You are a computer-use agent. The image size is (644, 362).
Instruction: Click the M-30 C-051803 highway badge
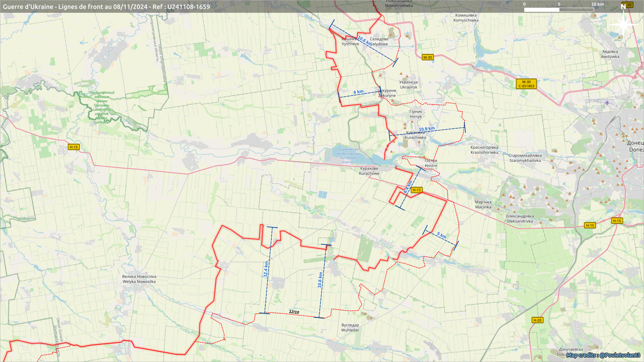coord(526,84)
